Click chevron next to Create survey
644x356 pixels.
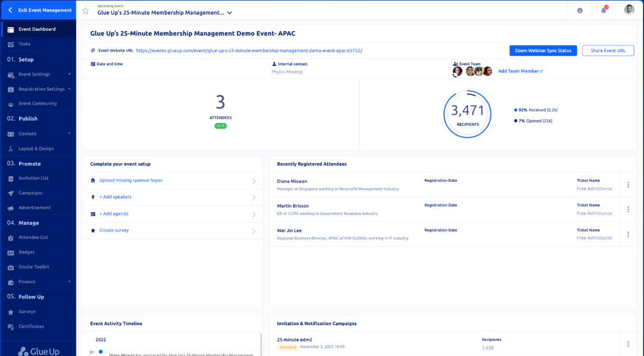(254, 231)
